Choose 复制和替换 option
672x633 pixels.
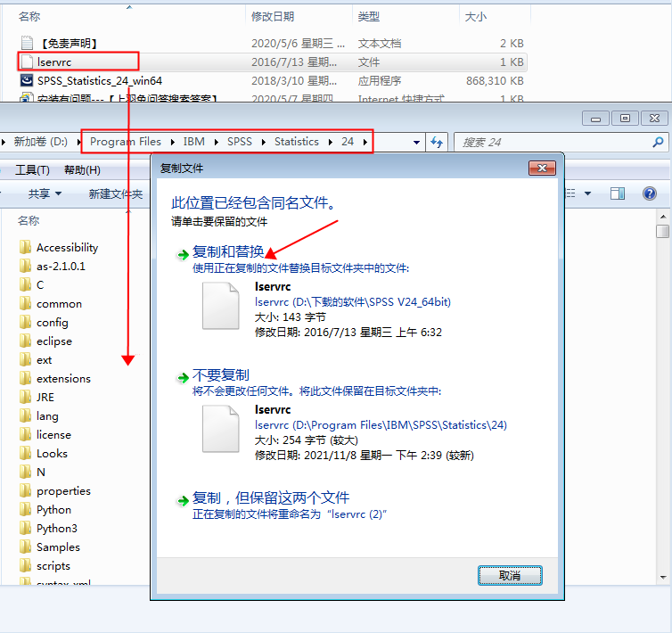click(228, 251)
